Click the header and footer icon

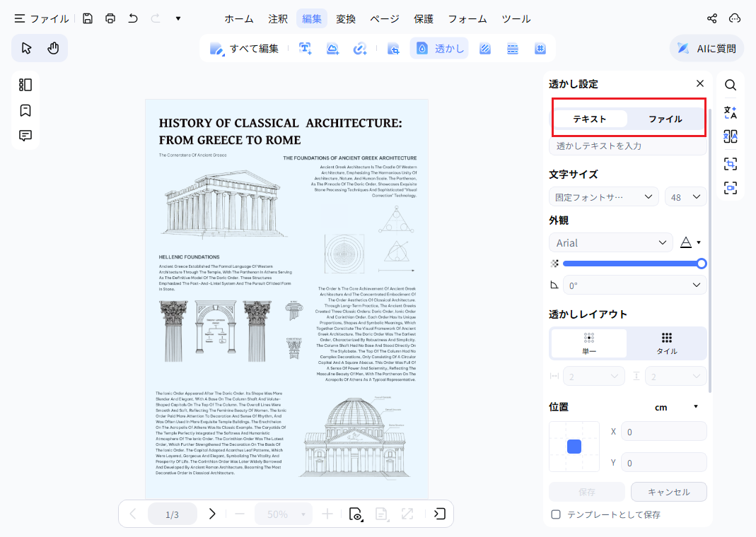coord(513,49)
